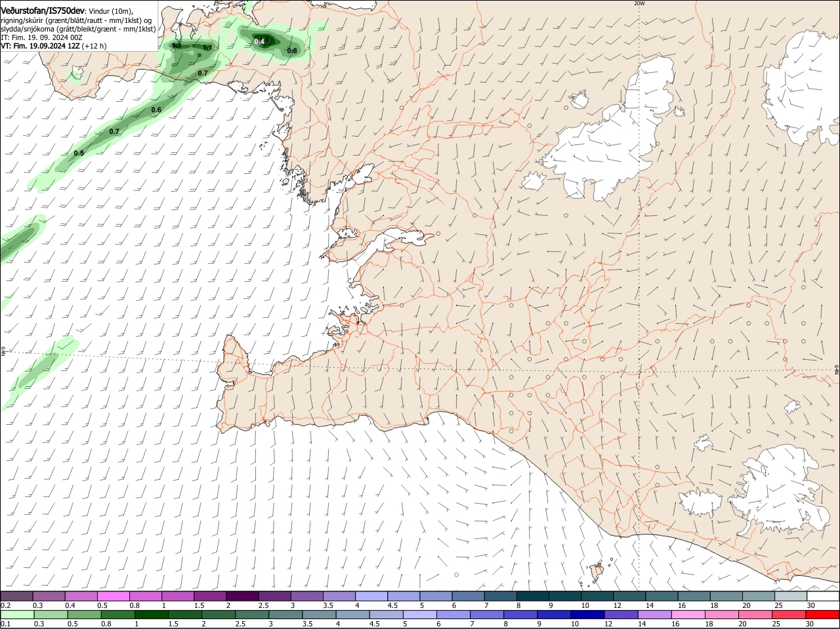Select the snow legend swatch between 2 and 2.5

242,596
